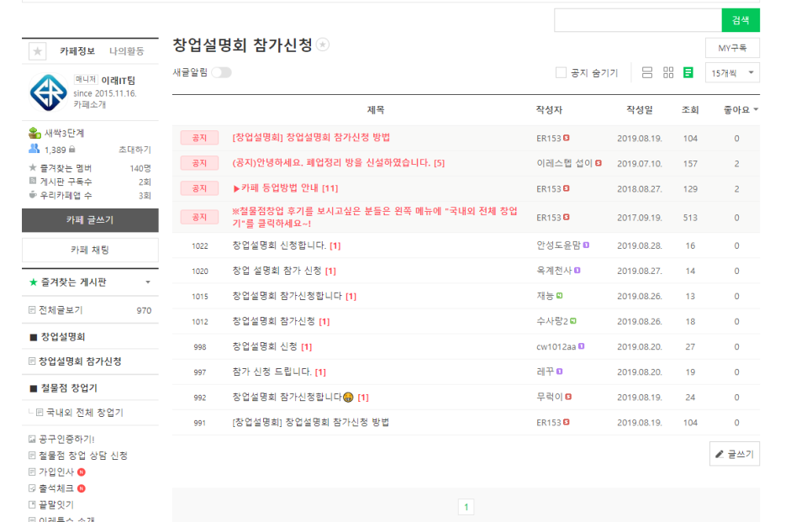Screen dimensions: 812x522
Task: Select the card-style list view icon
Action: tap(646, 73)
